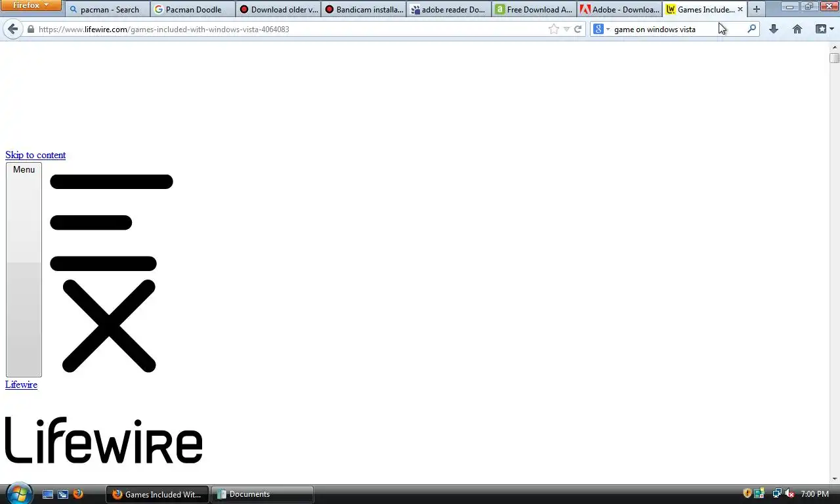Screen dimensions: 840x504
Task: Open the Firefox application menu button
Action: 31,5
